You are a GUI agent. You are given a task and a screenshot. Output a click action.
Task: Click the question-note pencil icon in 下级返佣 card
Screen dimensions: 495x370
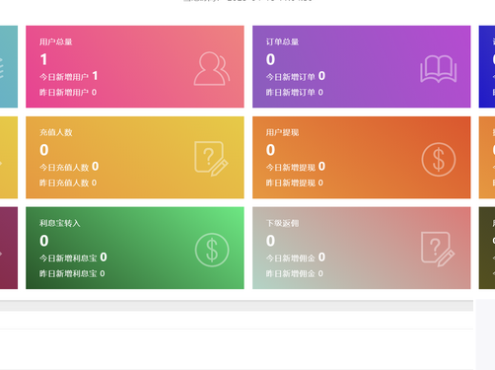coord(438,249)
